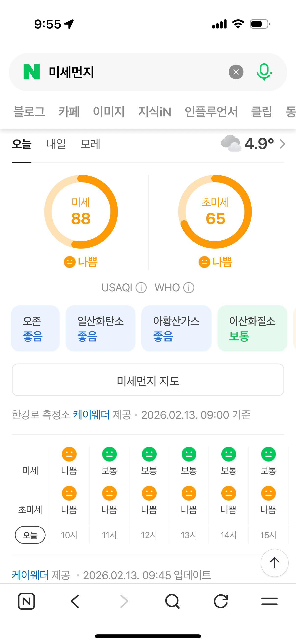The width and height of the screenshot is (296, 644).
Task: Toggle the 오늘 pill in hourly forecast
Action: (x=30, y=535)
